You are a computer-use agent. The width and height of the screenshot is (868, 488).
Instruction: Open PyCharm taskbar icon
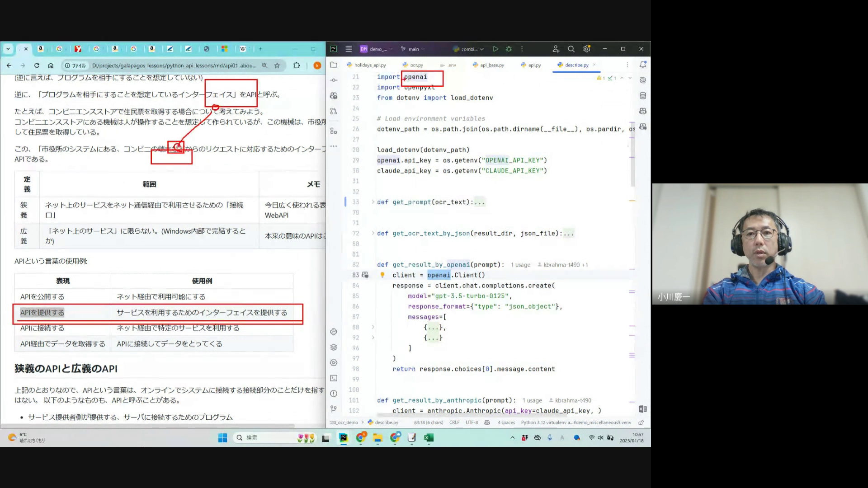[x=344, y=437]
